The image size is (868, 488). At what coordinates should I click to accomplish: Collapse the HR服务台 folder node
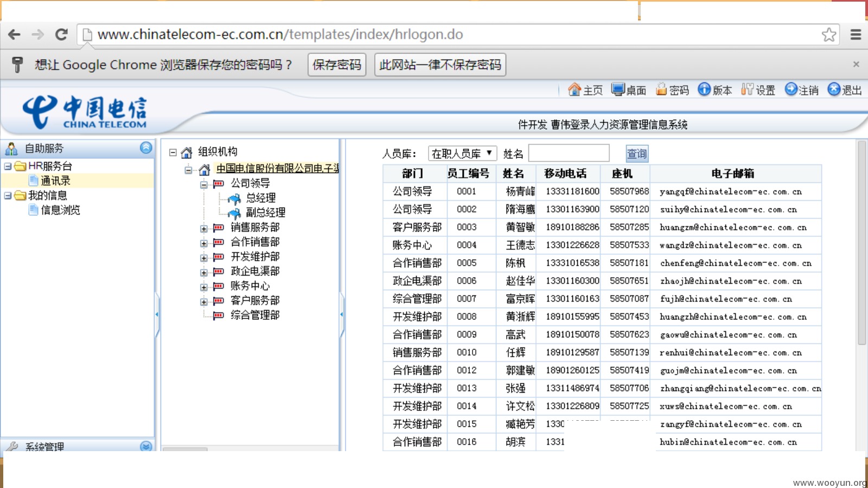8,166
